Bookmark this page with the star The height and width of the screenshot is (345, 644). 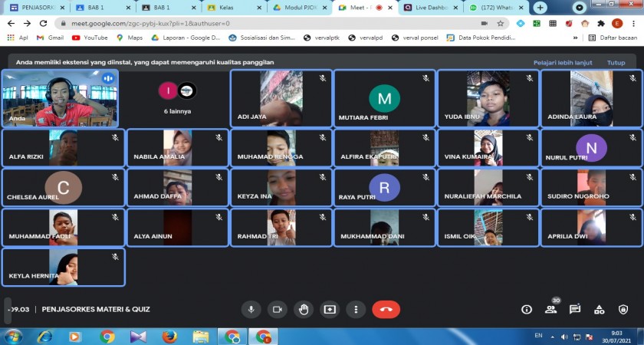(x=500, y=24)
